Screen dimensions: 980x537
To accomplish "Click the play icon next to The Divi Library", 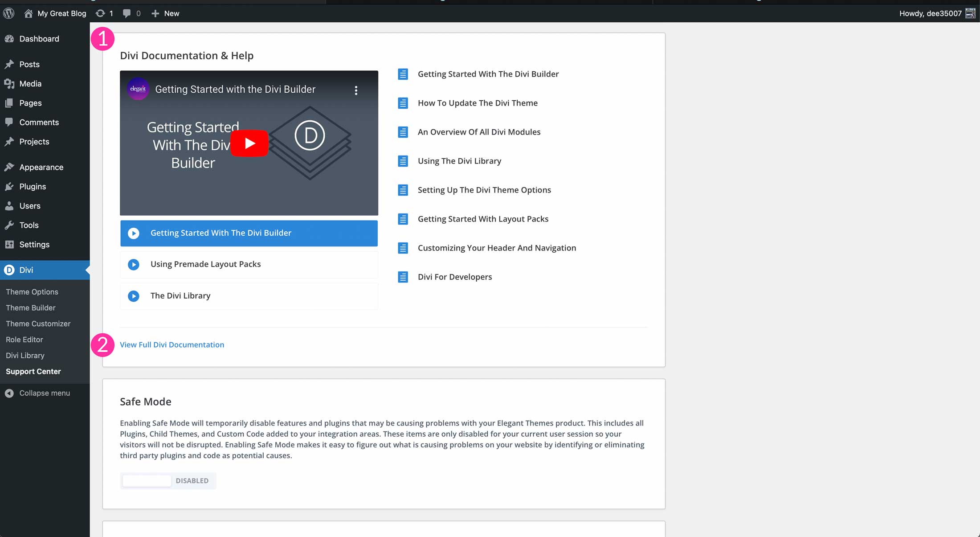I will click(x=134, y=296).
